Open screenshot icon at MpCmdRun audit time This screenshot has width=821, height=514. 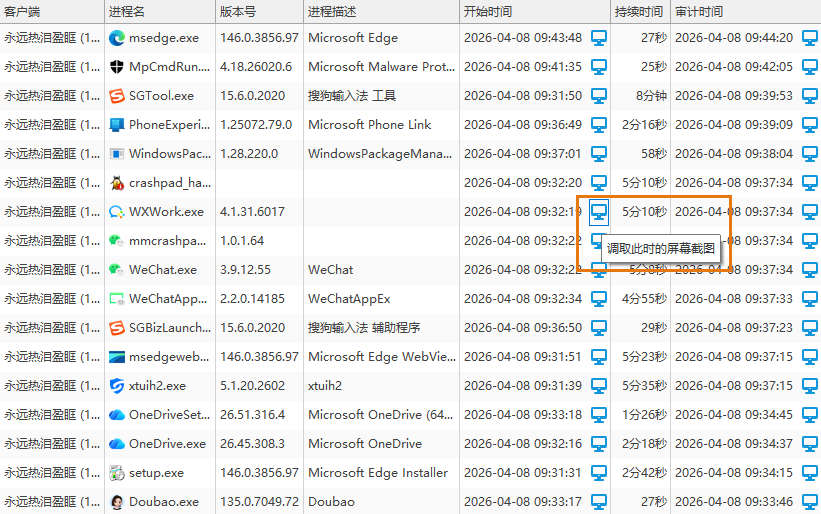point(811,66)
